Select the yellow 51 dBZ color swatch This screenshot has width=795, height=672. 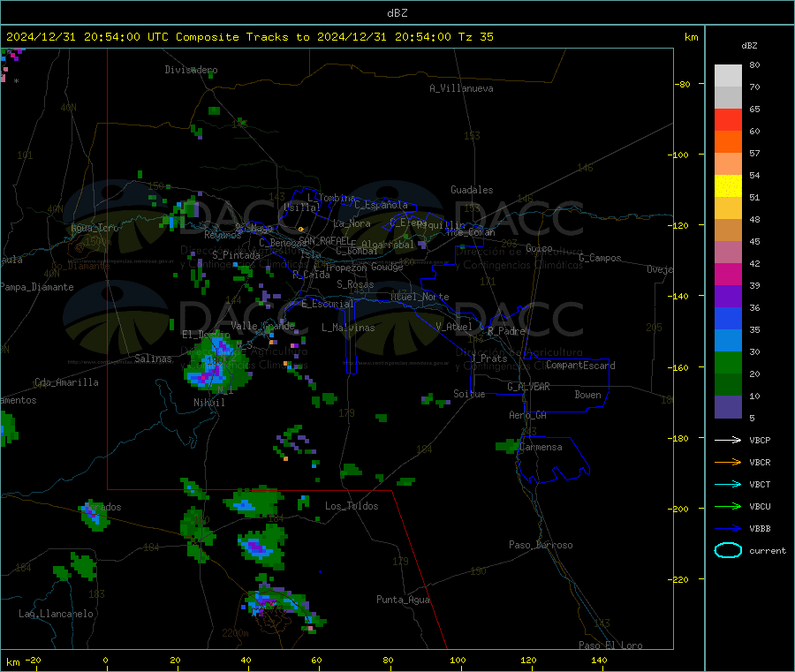click(728, 186)
